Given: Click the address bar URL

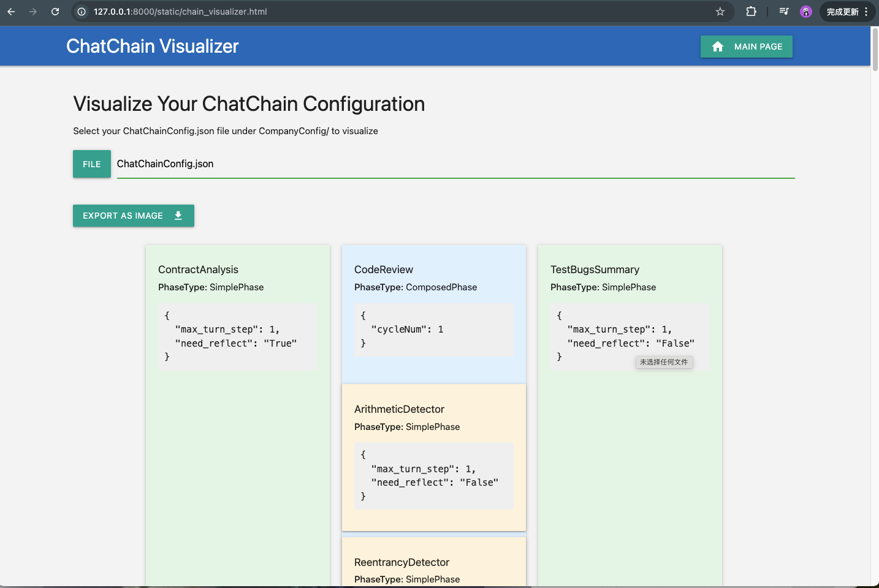Looking at the screenshot, I should pos(180,12).
